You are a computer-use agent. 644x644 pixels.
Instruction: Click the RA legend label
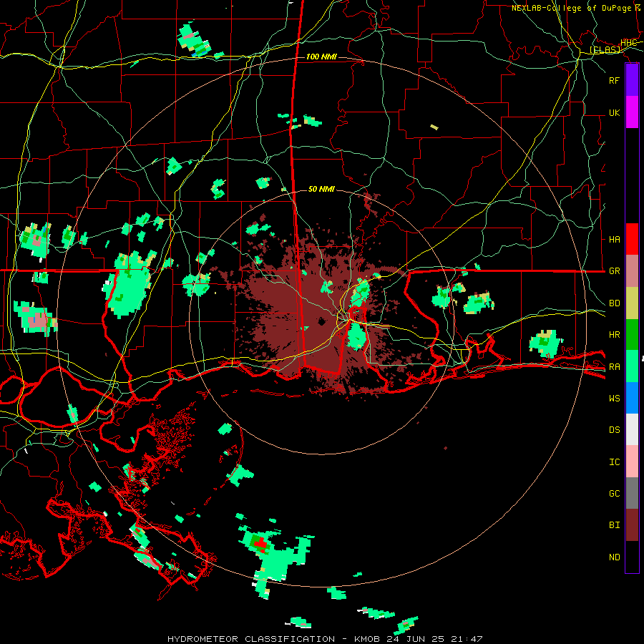(614, 367)
